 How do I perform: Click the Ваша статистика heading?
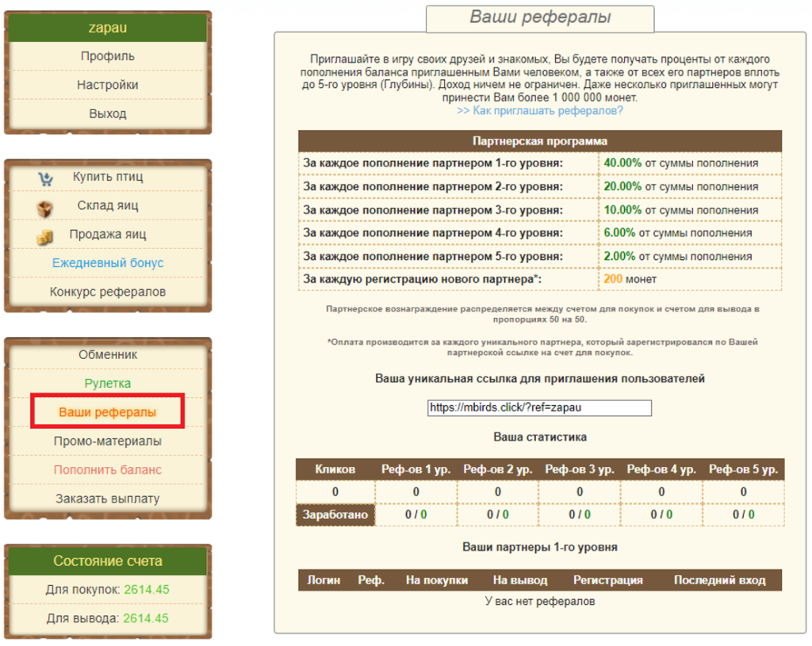[539, 438]
